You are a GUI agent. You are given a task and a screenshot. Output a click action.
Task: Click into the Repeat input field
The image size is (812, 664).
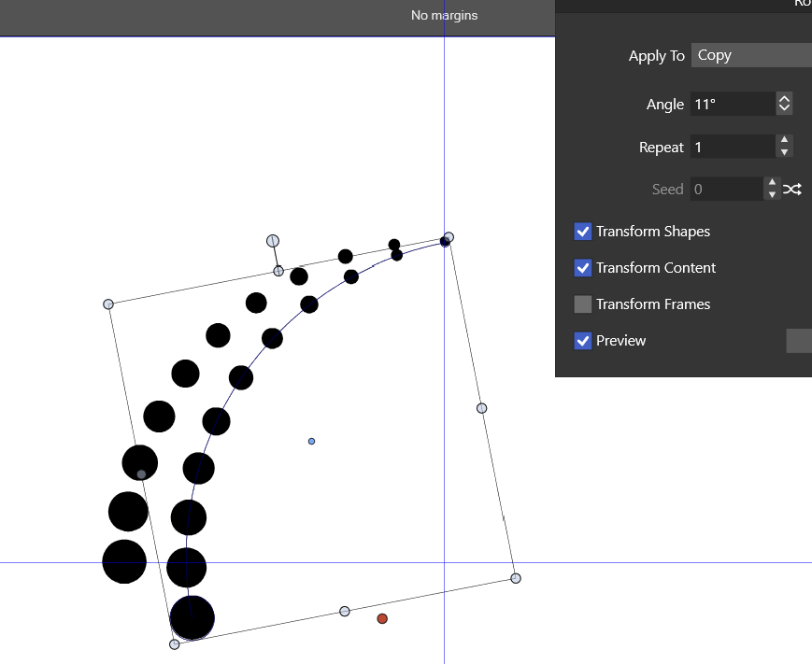733,147
